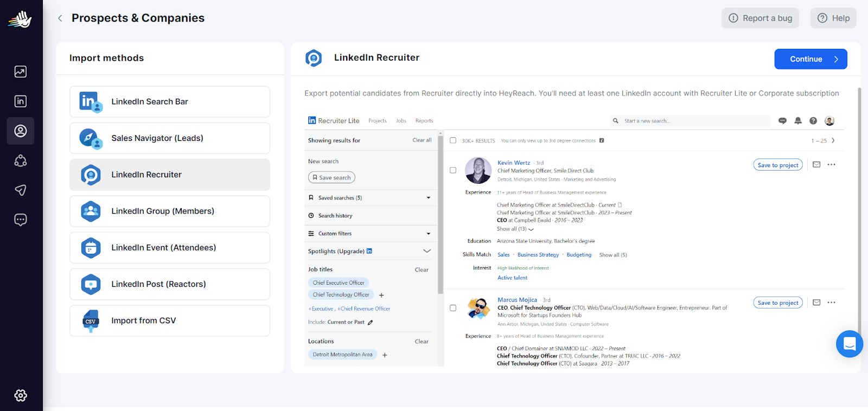Click the Detroit Metropolitan Area tag
The height and width of the screenshot is (411, 868).
pos(342,355)
